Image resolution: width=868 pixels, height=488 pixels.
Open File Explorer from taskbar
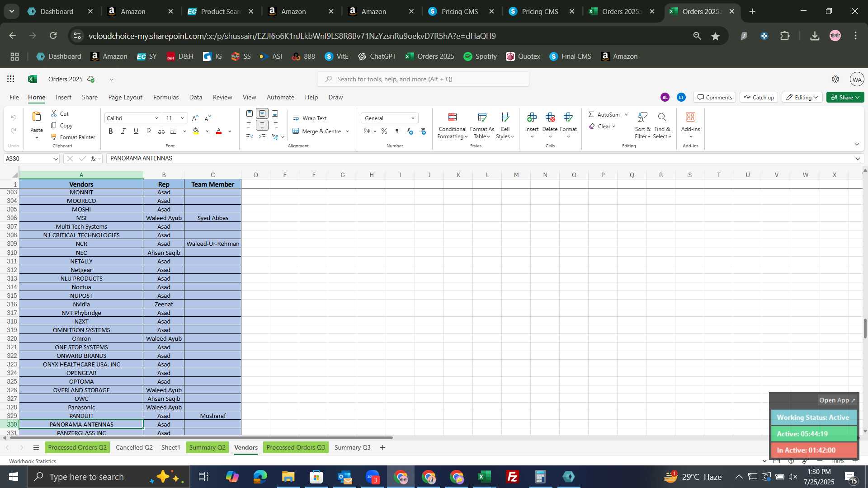[288, 477]
